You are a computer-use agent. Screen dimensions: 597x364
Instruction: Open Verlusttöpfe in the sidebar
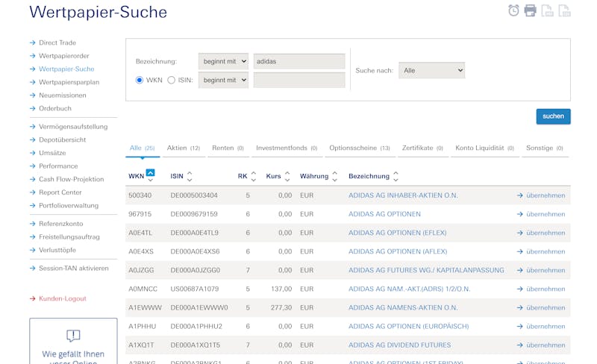(57, 250)
